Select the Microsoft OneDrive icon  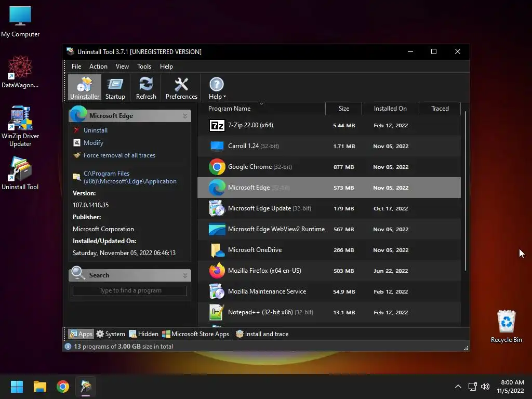tap(217, 250)
